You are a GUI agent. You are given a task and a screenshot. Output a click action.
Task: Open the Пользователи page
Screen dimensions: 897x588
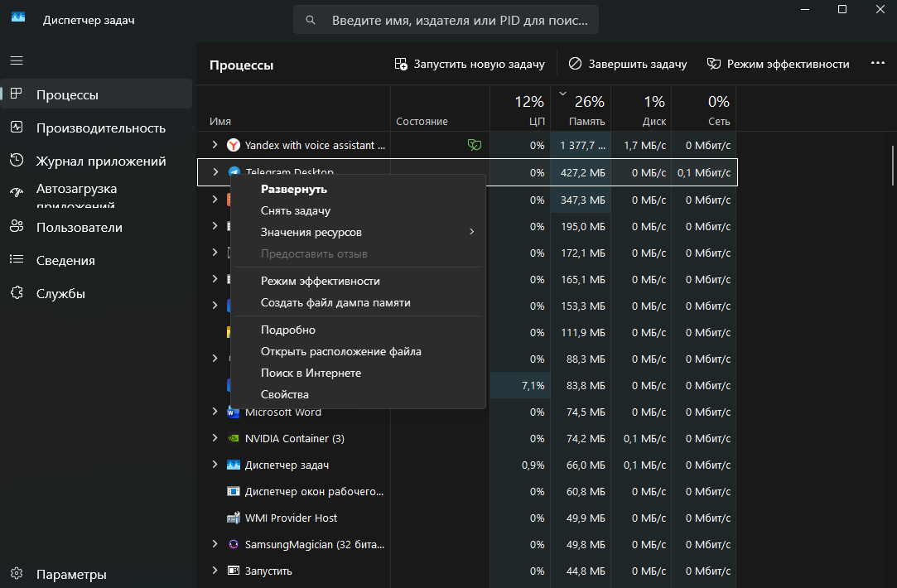click(96, 227)
